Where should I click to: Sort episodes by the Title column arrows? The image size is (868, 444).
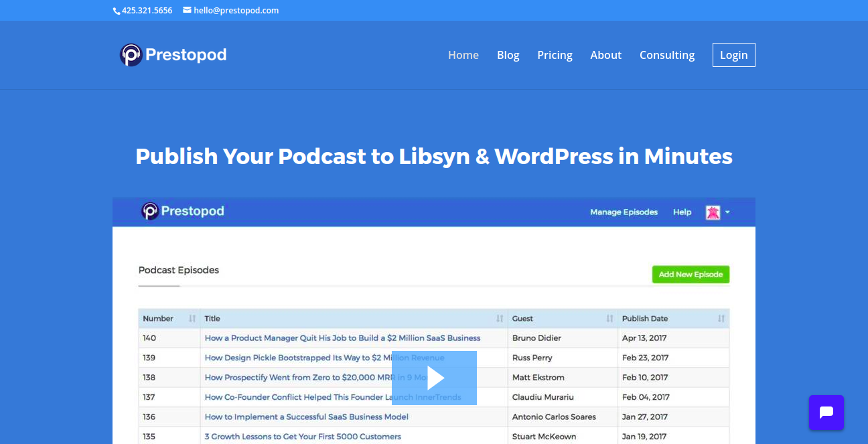(500, 319)
